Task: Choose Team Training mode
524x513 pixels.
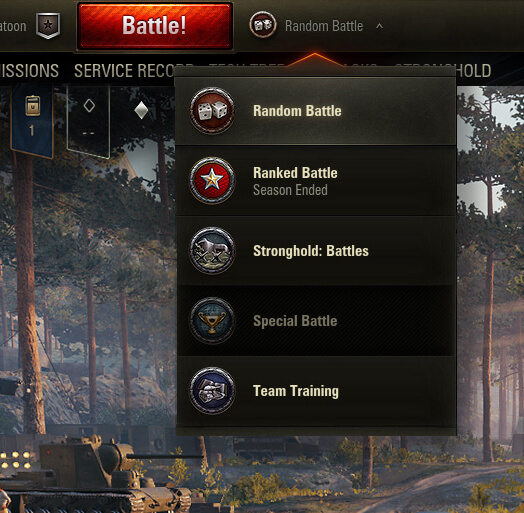Action: pos(315,391)
